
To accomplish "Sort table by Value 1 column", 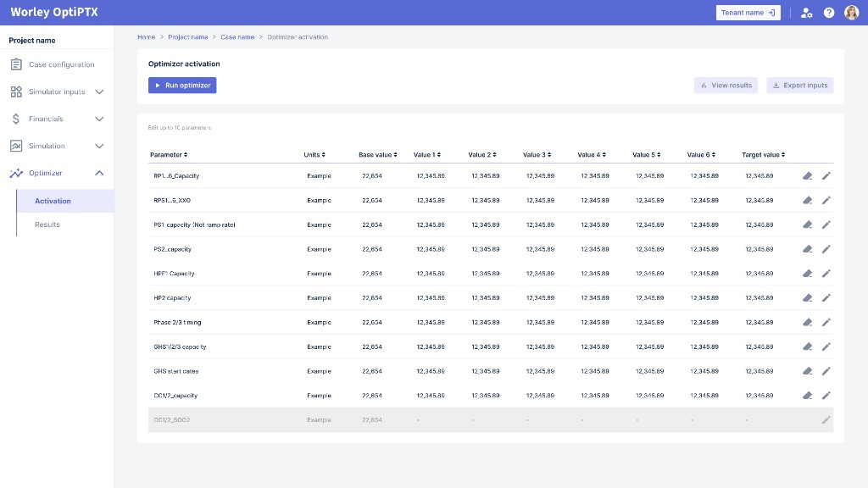I will point(427,155).
